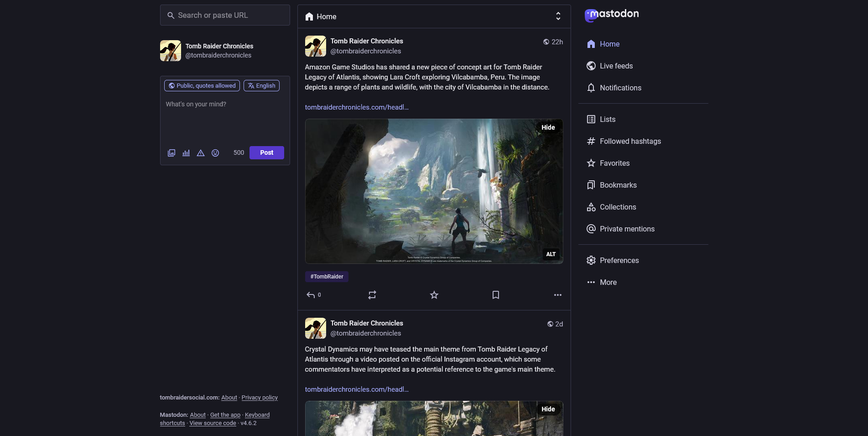Hide the second post's waterfall image

[548, 409]
